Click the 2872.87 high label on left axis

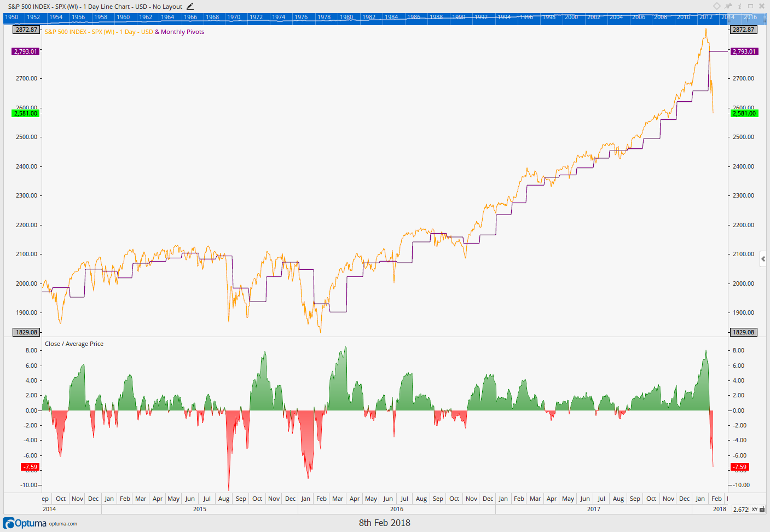(x=26, y=30)
